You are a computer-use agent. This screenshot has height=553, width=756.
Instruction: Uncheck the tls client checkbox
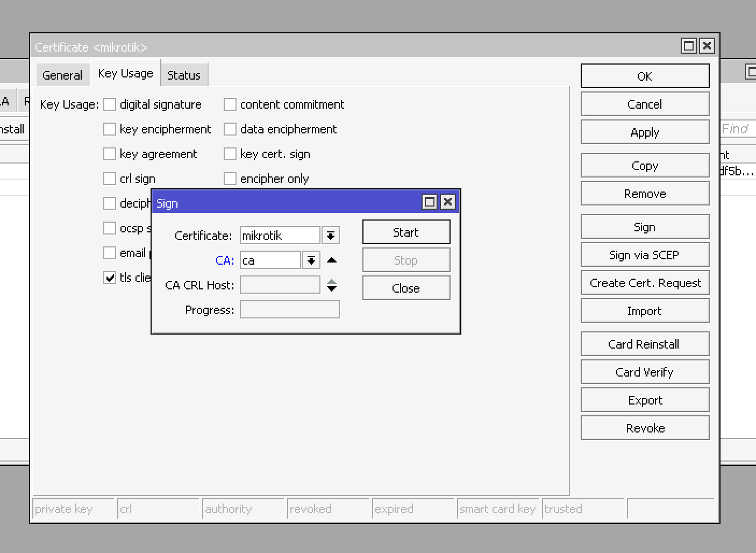pos(110,278)
